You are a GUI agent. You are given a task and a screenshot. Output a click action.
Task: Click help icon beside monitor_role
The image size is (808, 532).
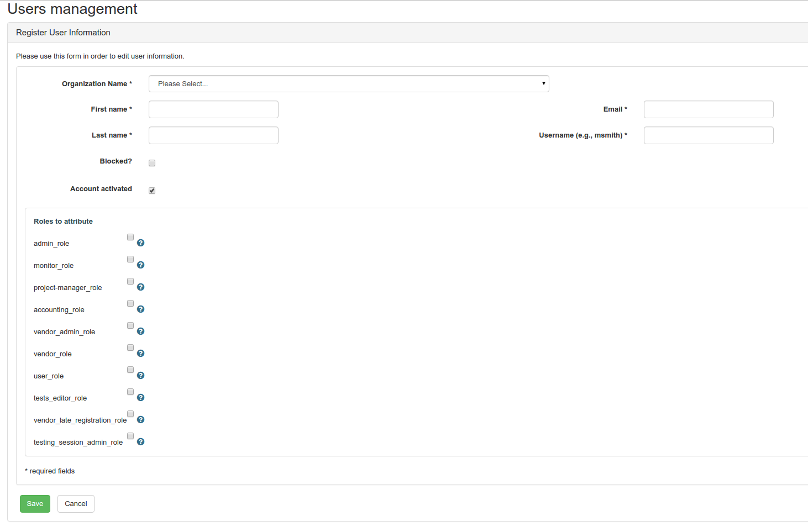[x=141, y=265]
